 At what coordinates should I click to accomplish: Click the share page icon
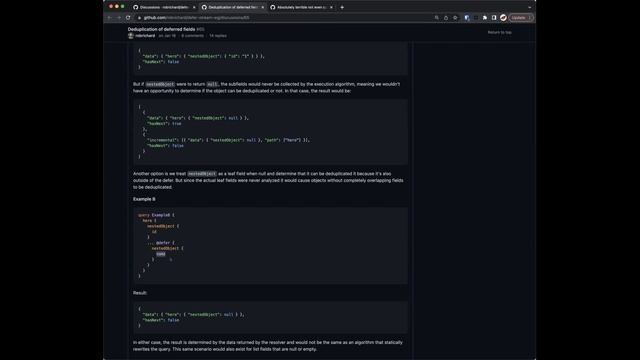(446, 18)
